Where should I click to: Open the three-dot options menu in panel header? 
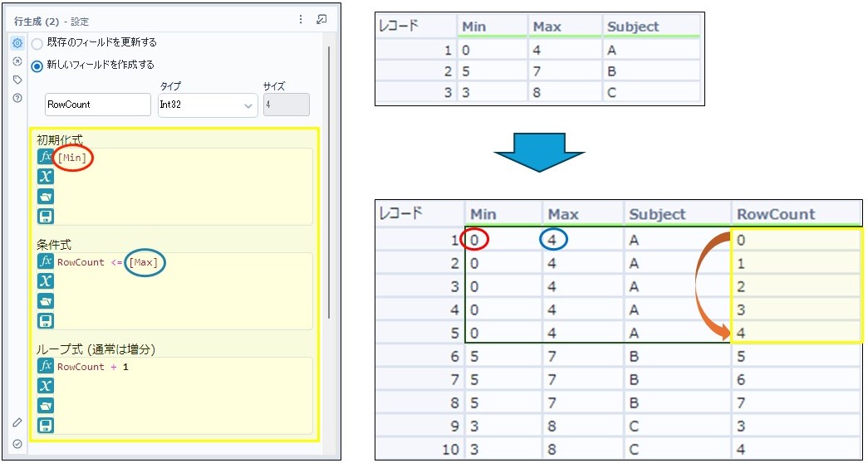point(301,20)
